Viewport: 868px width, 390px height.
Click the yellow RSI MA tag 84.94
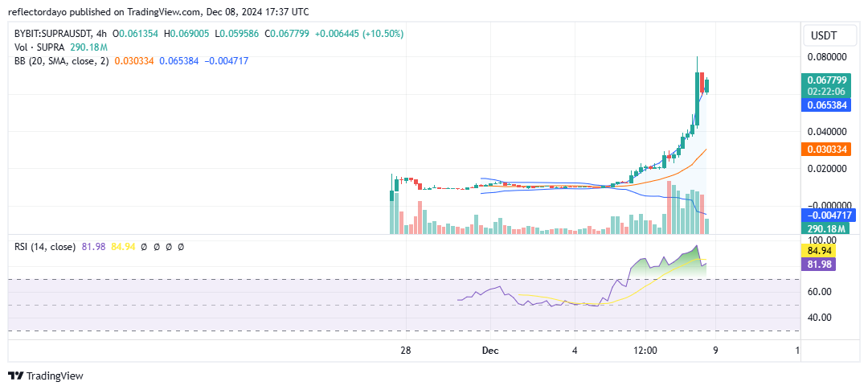[x=818, y=252]
